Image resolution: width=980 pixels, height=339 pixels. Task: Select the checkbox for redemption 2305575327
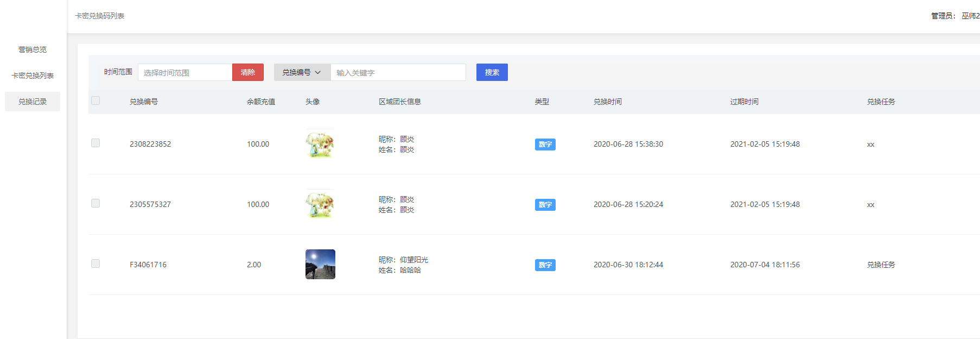[x=96, y=203]
